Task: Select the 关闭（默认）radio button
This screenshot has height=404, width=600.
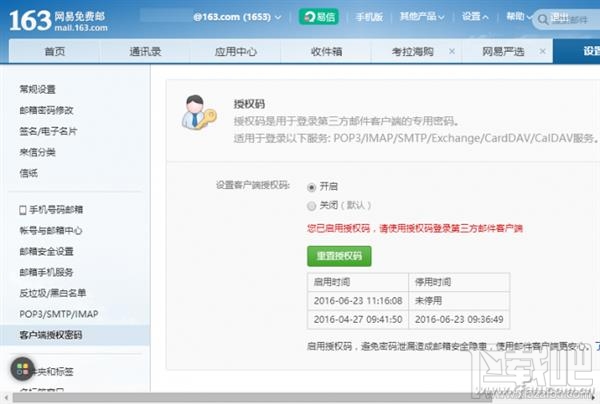Action: 311,206
